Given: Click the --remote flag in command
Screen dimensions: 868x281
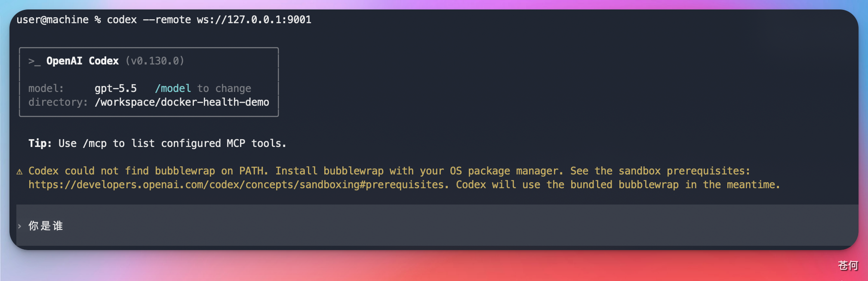Looking at the screenshot, I should pyautogui.click(x=167, y=20).
